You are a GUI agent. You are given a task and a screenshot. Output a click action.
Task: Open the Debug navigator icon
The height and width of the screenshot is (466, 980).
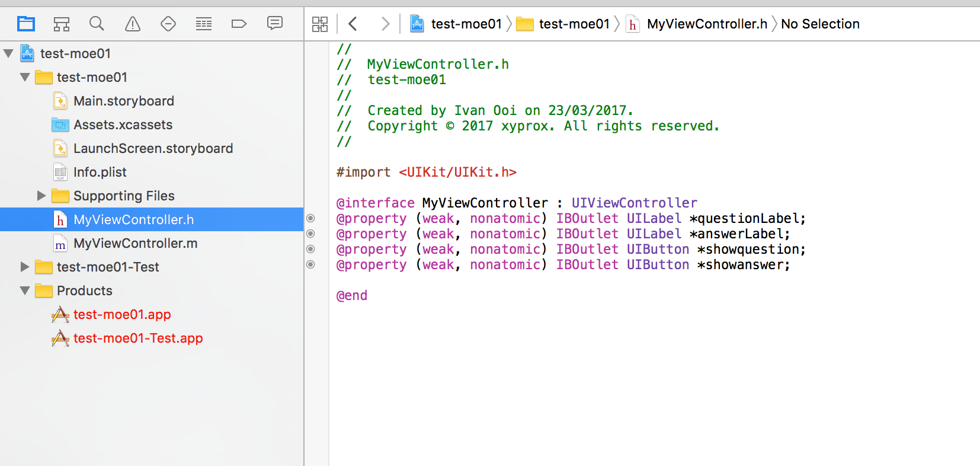[204, 24]
